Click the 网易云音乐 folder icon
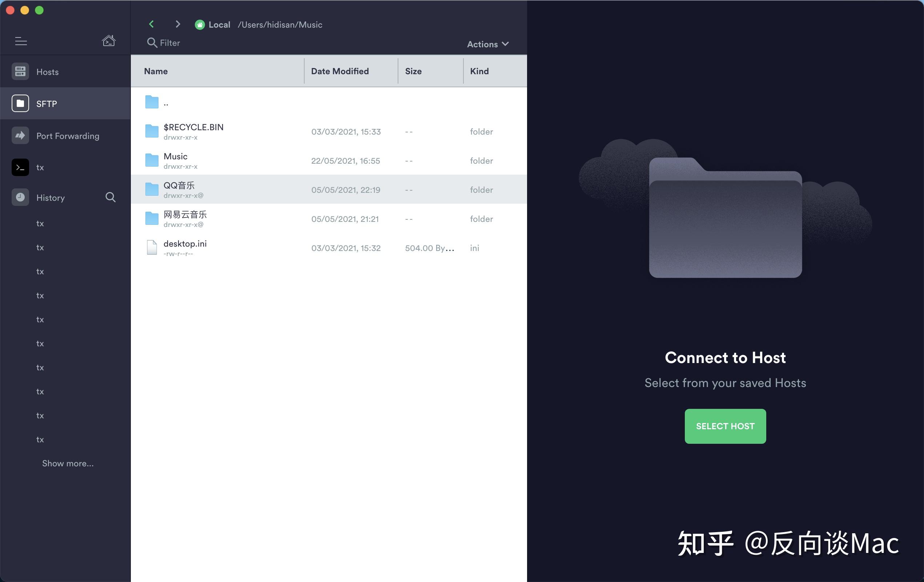 [152, 219]
